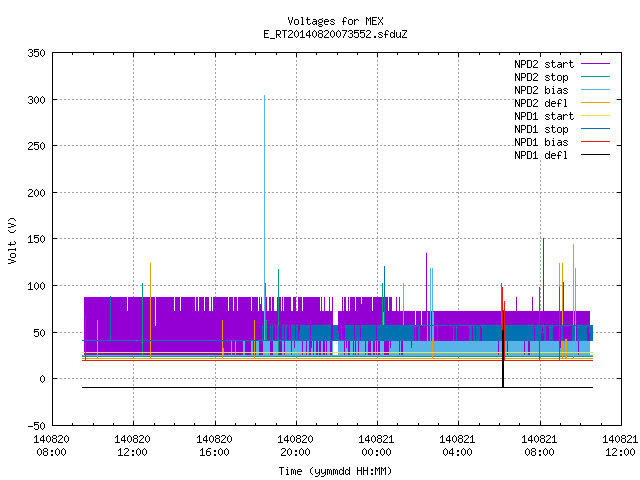
Task: Click the chart title 'Voltages for MEX'
Action: (x=335, y=21)
